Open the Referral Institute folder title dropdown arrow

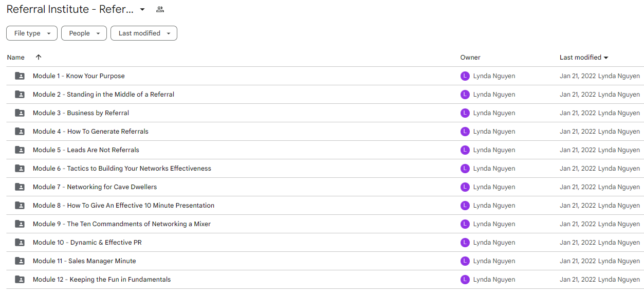[142, 9]
